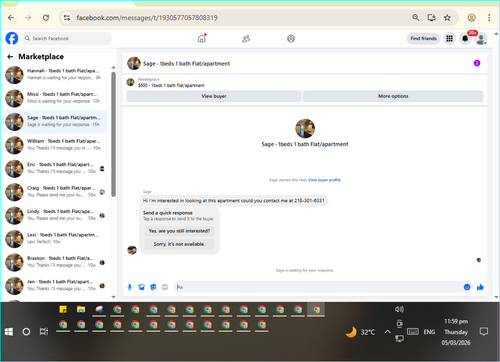Open the sticker picker icon

pyautogui.click(x=153, y=287)
